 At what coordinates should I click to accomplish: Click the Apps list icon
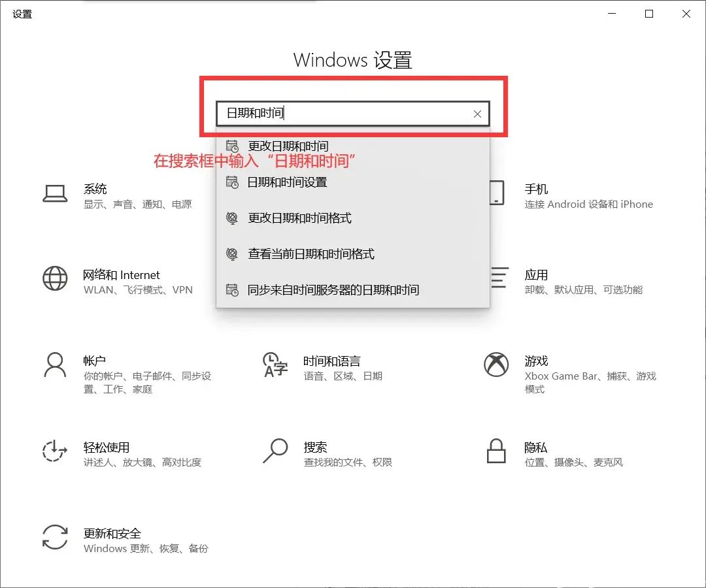point(500,278)
